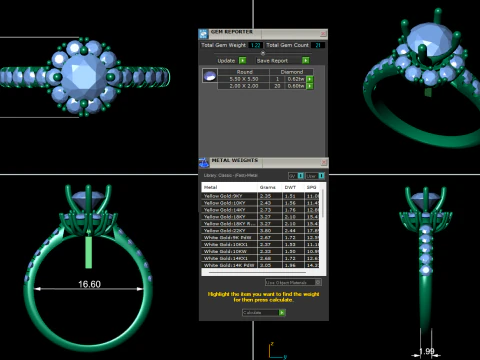Click the Total Gem Count value 21
The height and width of the screenshot is (360, 480).
(318, 45)
